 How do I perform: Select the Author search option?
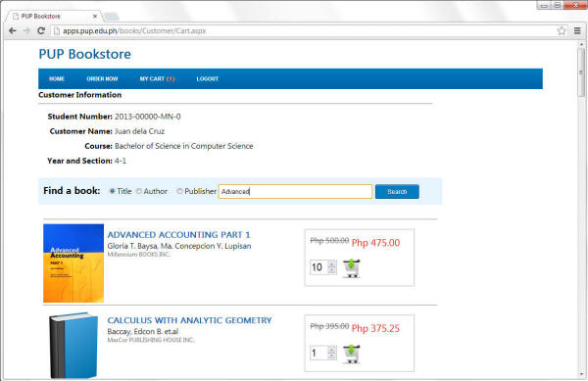(139, 191)
